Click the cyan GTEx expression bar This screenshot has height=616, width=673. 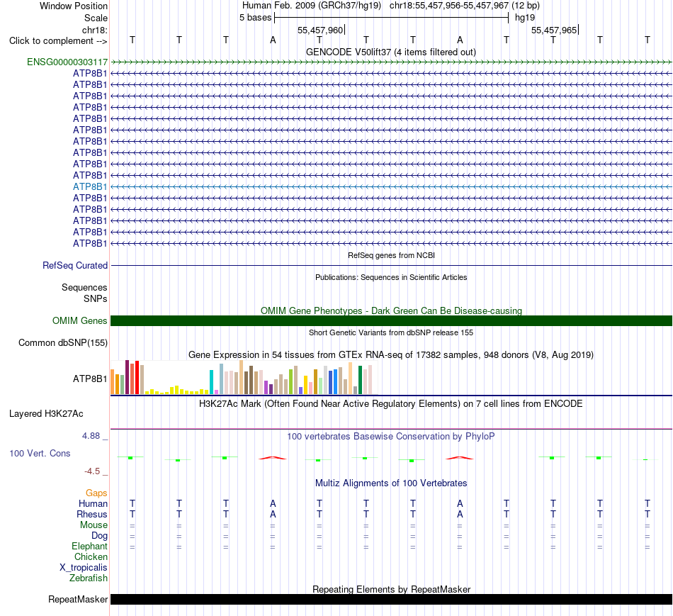coord(211,382)
